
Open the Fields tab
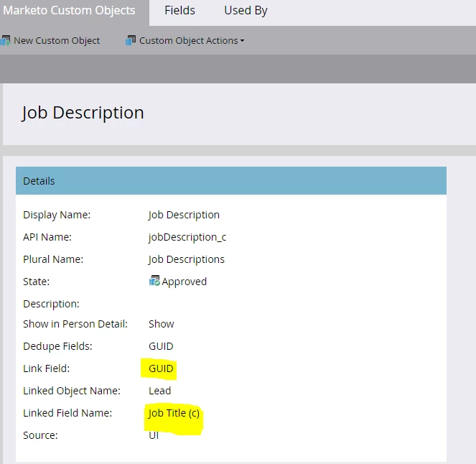point(179,11)
